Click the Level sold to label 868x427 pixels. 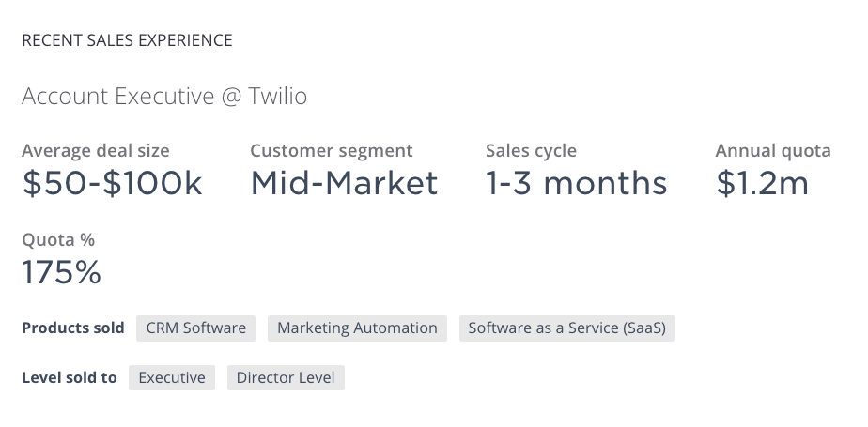(70, 378)
